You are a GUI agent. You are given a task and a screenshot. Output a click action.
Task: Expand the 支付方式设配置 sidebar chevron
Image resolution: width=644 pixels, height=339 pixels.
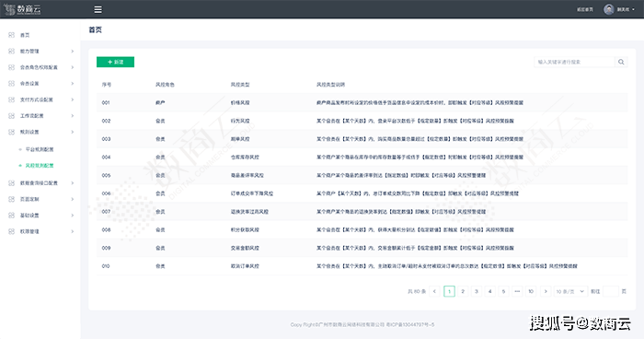pos(73,99)
